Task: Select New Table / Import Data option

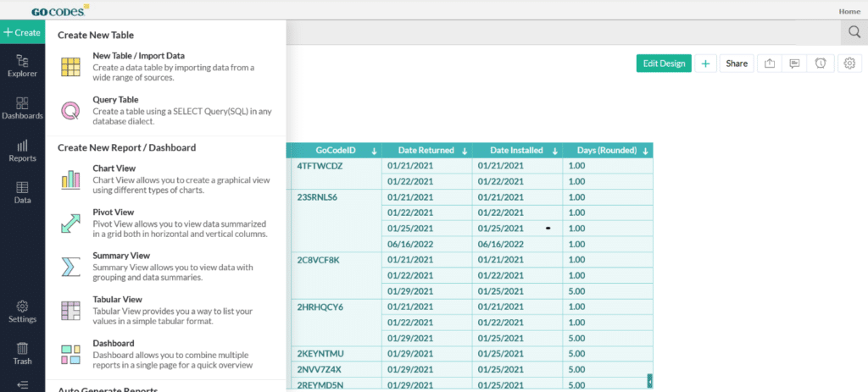Action: (138, 56)
